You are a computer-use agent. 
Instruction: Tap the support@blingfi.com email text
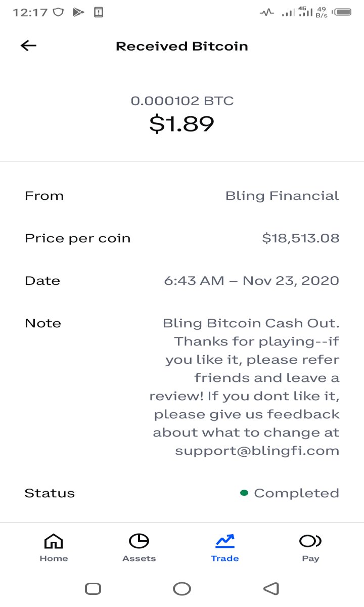point(257,451)
